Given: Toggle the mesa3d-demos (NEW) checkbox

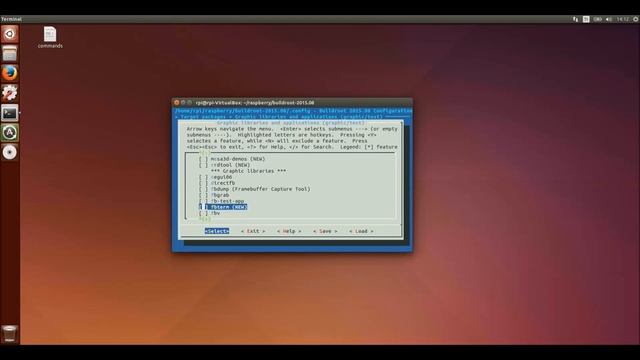Looking at the screenshot, I should tap(204, 159).
